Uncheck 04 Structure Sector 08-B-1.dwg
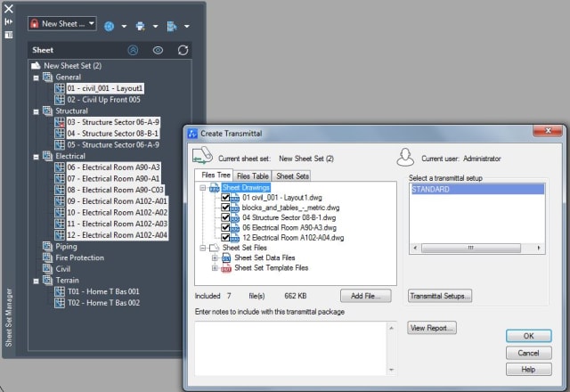The width and height of the screenshot is (570, 392). (x=225, y=217)
